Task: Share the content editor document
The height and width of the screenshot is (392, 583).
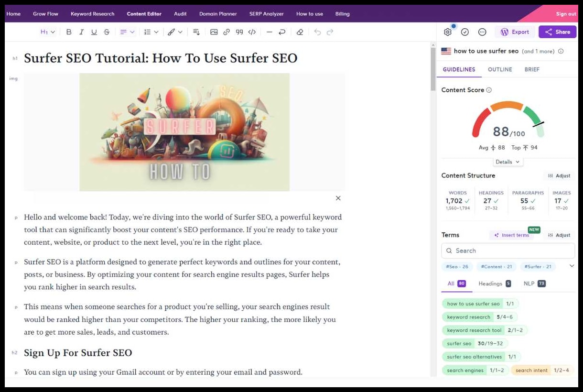Action: click(557, 32)
